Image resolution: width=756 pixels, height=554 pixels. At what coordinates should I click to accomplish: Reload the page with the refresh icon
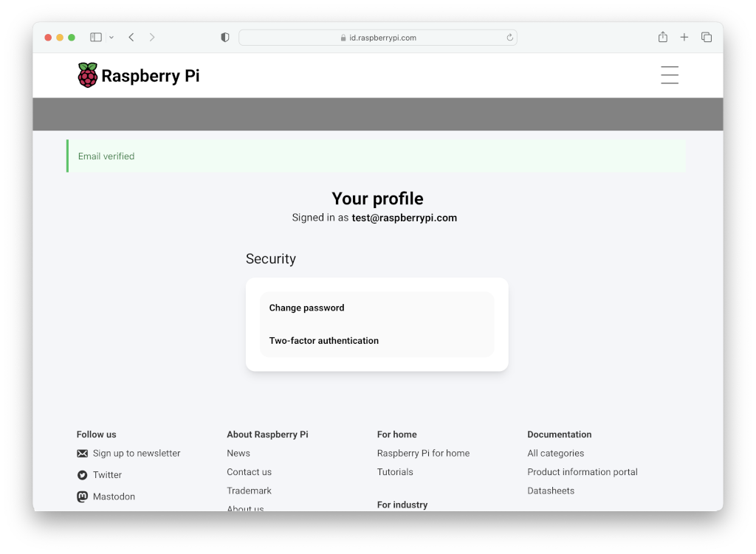pos(509,37)
